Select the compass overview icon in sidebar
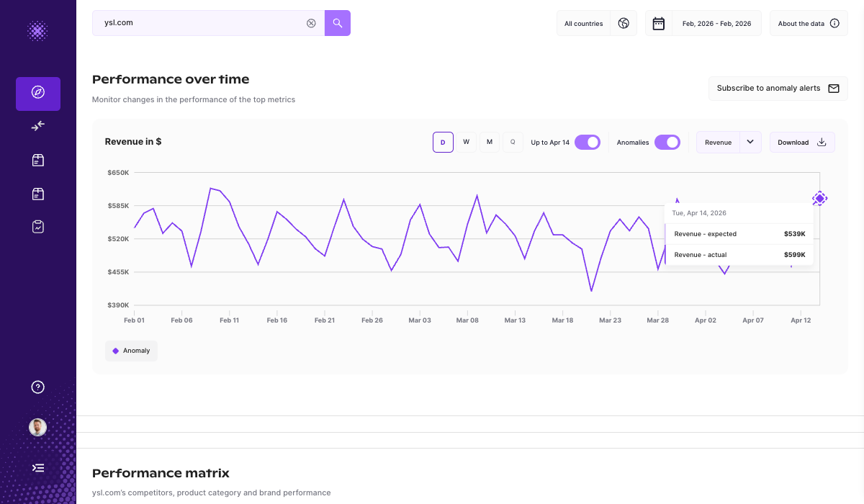This screenshot has height=504, width=864. [37, 94]
